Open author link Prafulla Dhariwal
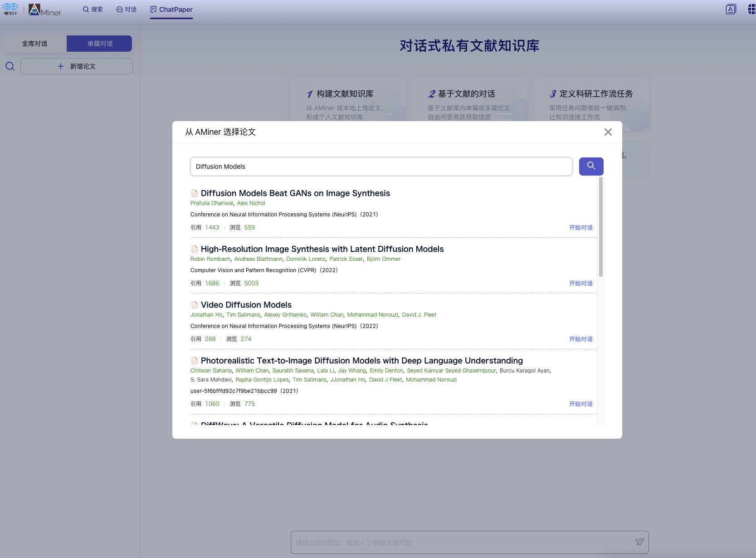This screenshot has width=756, height=558. (212, 203)
